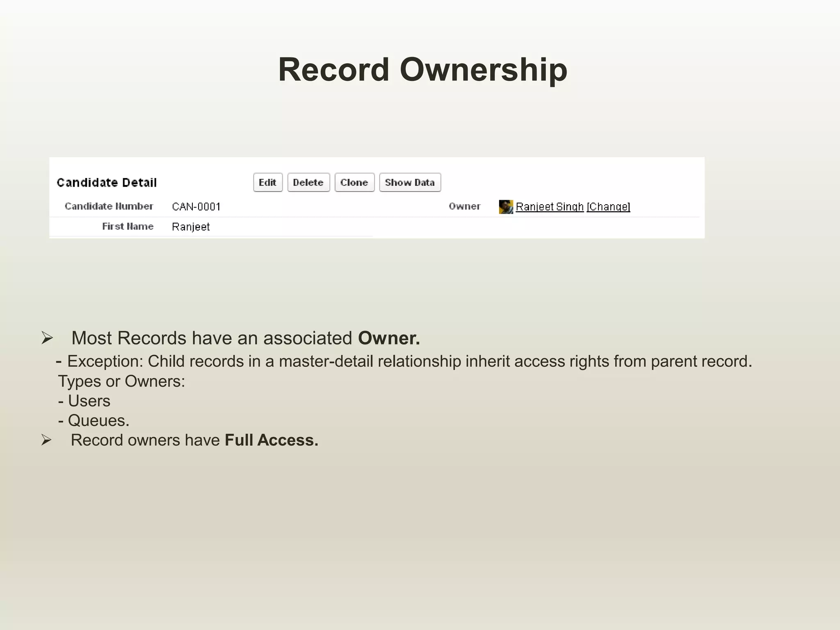This screenshot has width=840, height=630.
Task: Click the 'Exception: Child records' line
Action: (404, 361)
